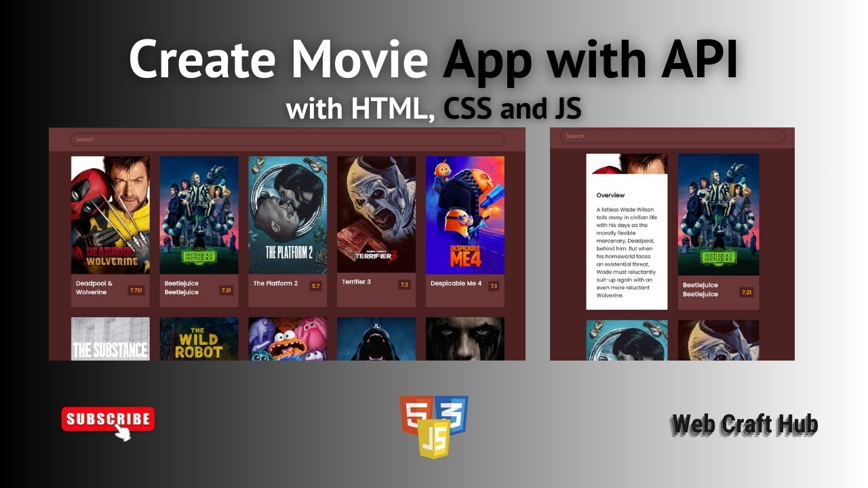Select the Terrifier 3 poster
The height and width of the screenshot is (488, 868).
(x=376, y=214)
